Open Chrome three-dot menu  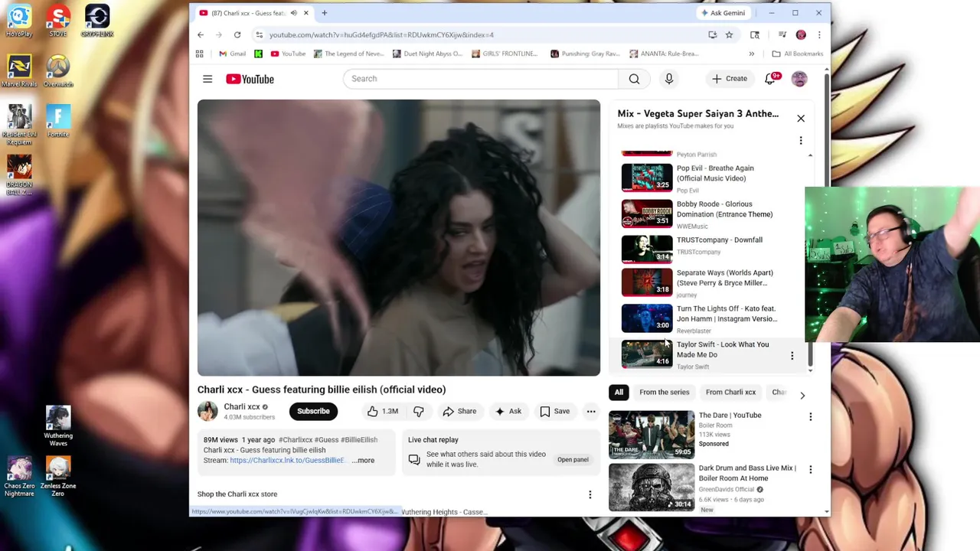point(819,34)
